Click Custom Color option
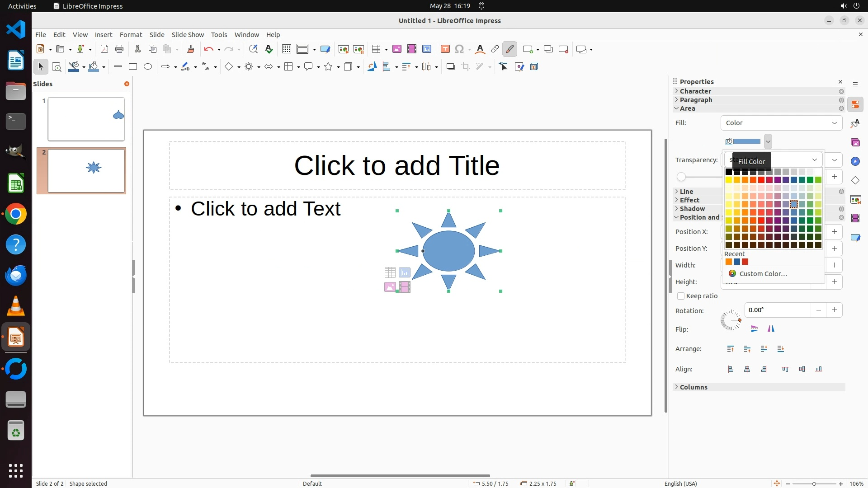The height and width of the screenshot is (488, 868). click(763, 274)
